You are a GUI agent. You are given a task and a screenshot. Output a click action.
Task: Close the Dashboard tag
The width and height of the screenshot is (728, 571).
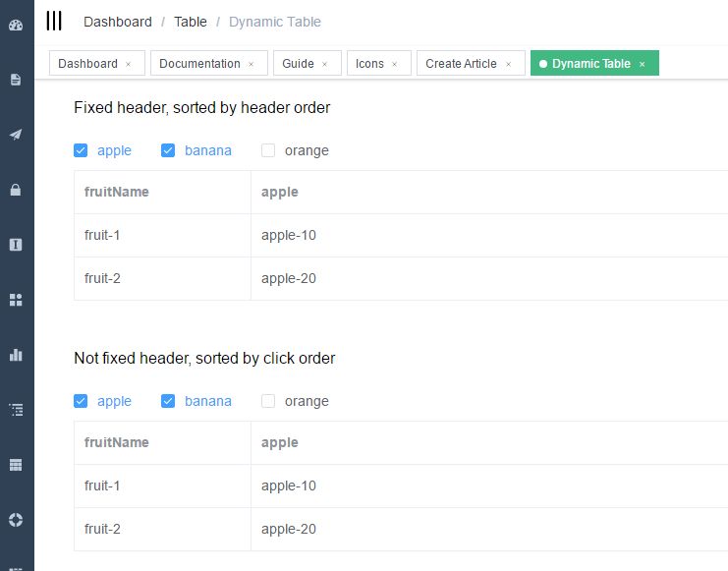[128, 64]
